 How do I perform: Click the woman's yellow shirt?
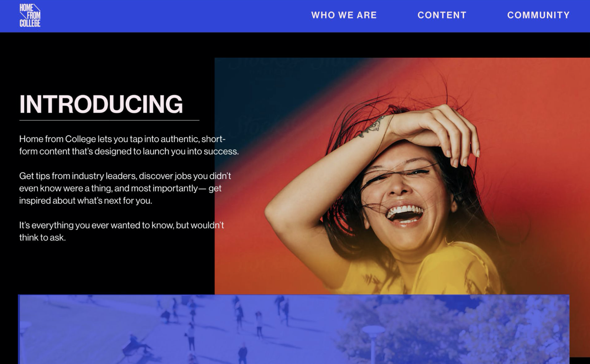(x=422, y=273)
